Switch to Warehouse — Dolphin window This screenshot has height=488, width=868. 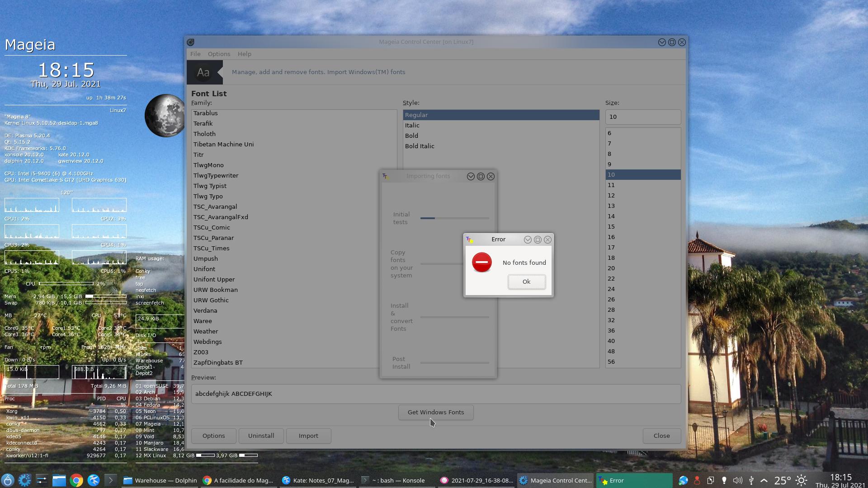pos(160,480)
